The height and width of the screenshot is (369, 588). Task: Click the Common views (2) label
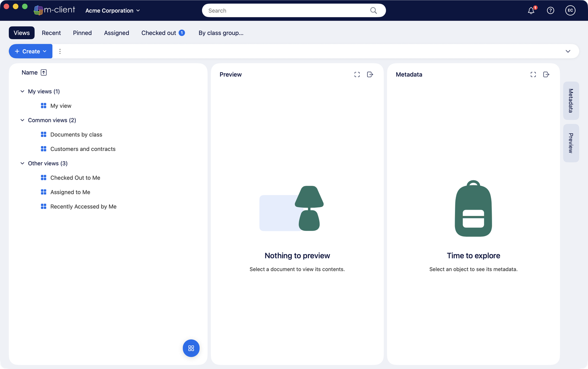click(x=52, y=120)
